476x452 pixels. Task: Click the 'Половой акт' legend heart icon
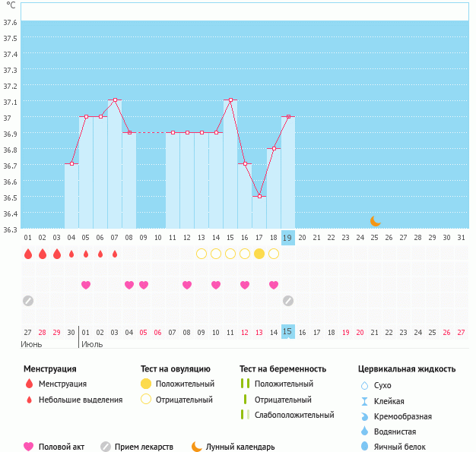[x=29, y=447]
